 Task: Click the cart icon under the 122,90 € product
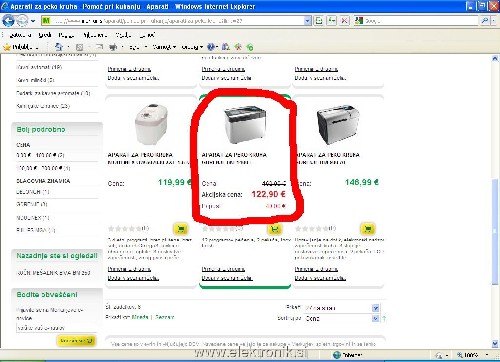coord(275,229)
